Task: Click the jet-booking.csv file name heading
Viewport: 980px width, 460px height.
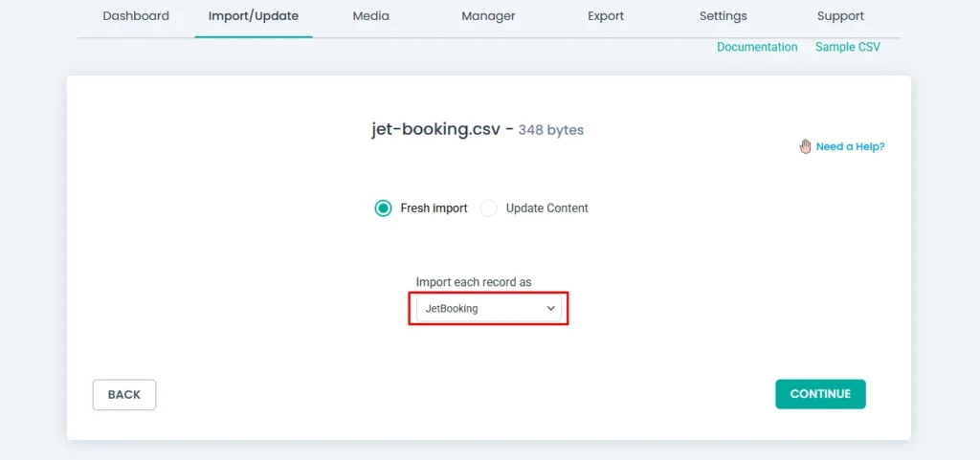Action: click(435, 129)
